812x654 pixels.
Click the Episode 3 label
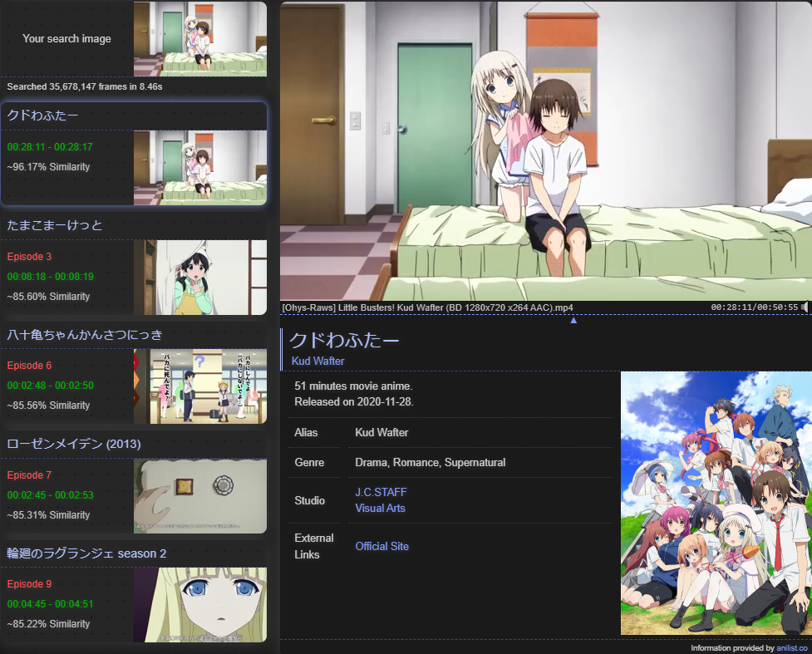click(29, 256)
